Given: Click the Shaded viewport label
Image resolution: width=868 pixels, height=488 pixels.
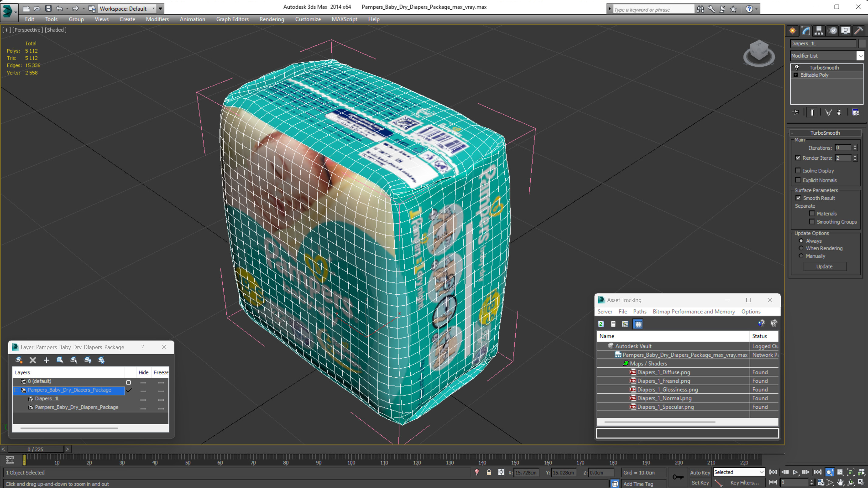Looking at the screenshot, I should coord(56,29).
